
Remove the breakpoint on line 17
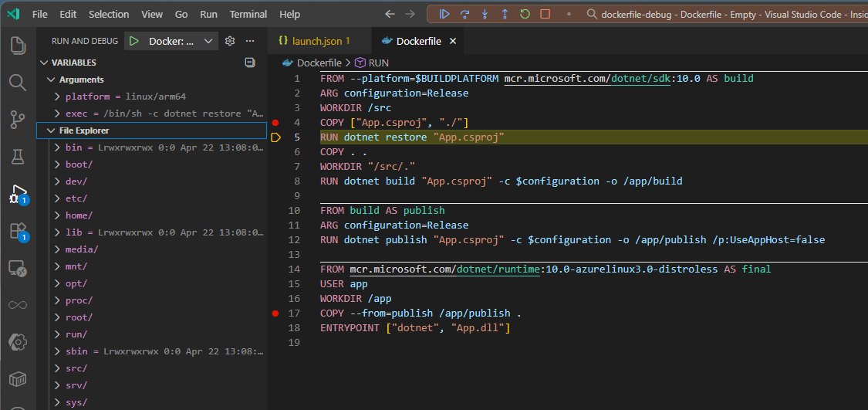275,313
